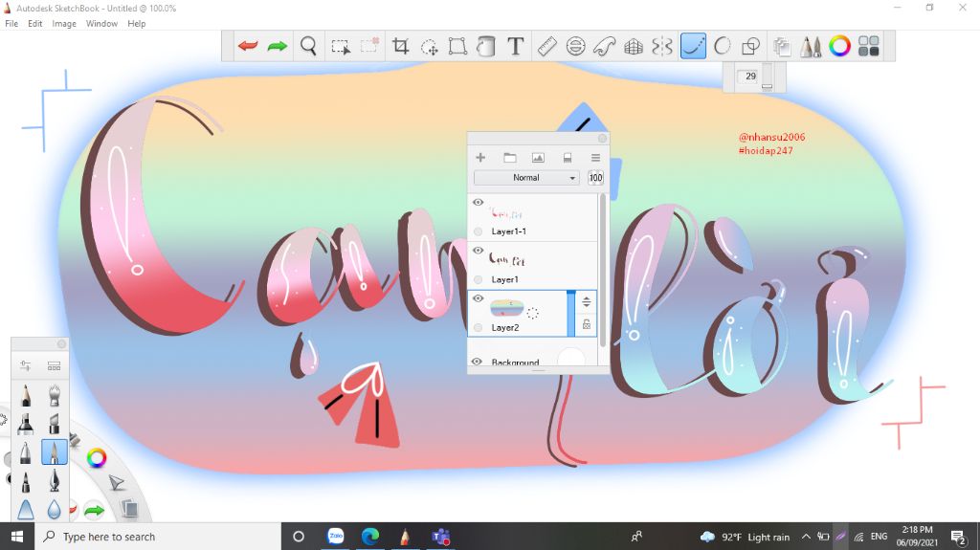Viewport: 980px width, 550px height.
Task: Enable the French Curve guide
Action: pos(605,46)
